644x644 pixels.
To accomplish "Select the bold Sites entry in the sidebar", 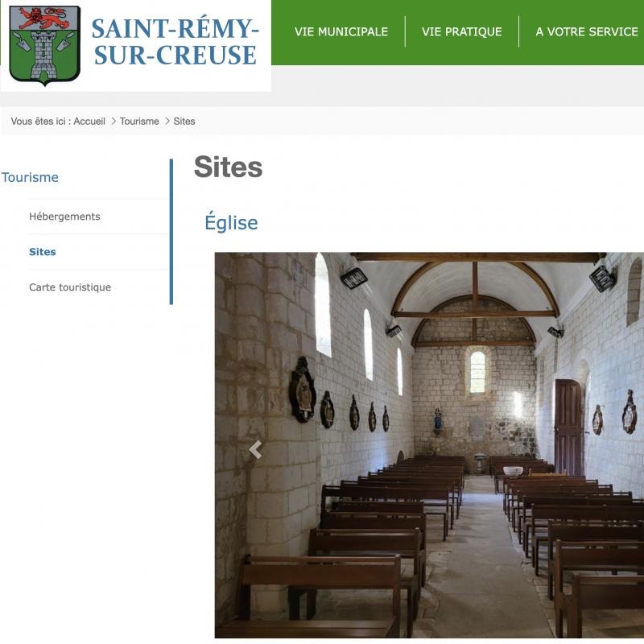I will point(43,252).
